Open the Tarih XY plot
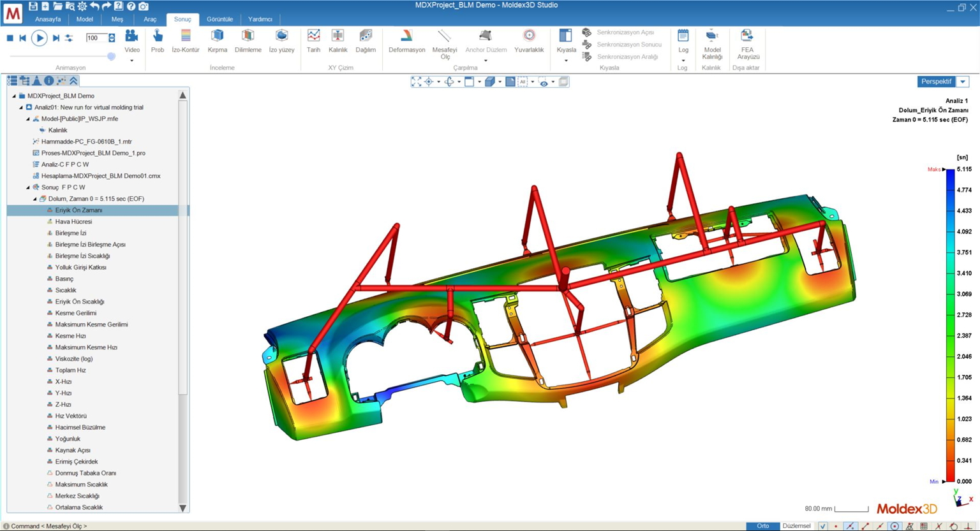 coord(313,41)
